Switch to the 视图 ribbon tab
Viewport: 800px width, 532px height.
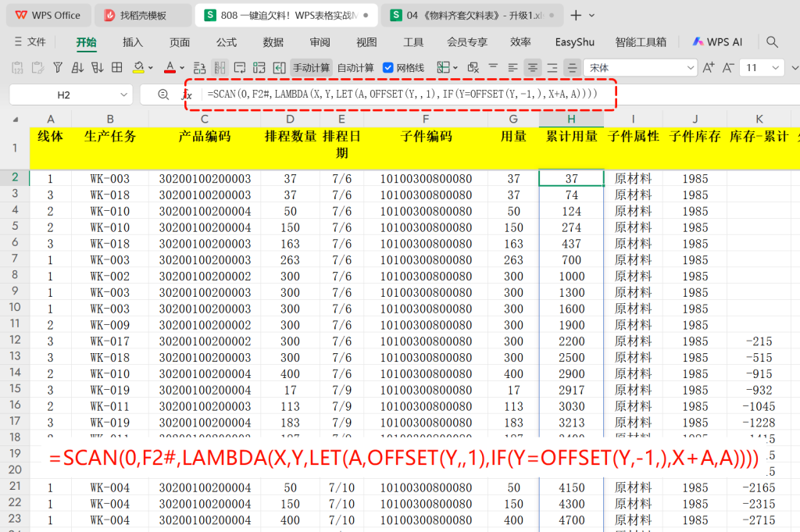[366, 42]
